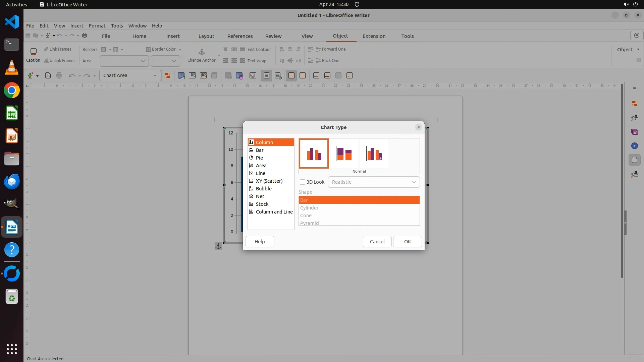Screen dimensions: 644x362
Task: Open the sidebar Navigator compass icon
Action: 634,146
